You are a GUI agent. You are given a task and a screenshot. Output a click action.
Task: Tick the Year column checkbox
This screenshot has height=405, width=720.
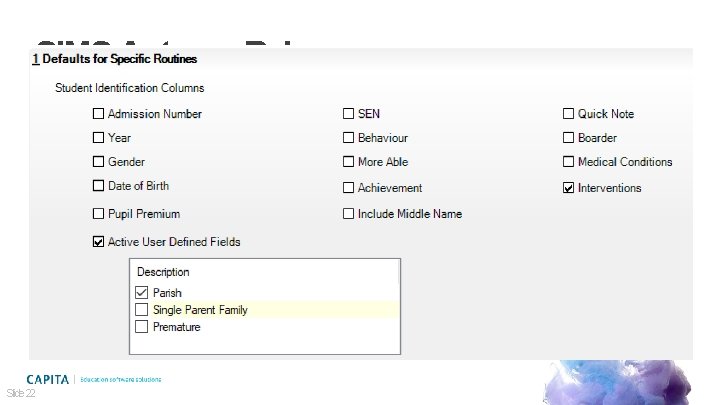click(98, 138)
